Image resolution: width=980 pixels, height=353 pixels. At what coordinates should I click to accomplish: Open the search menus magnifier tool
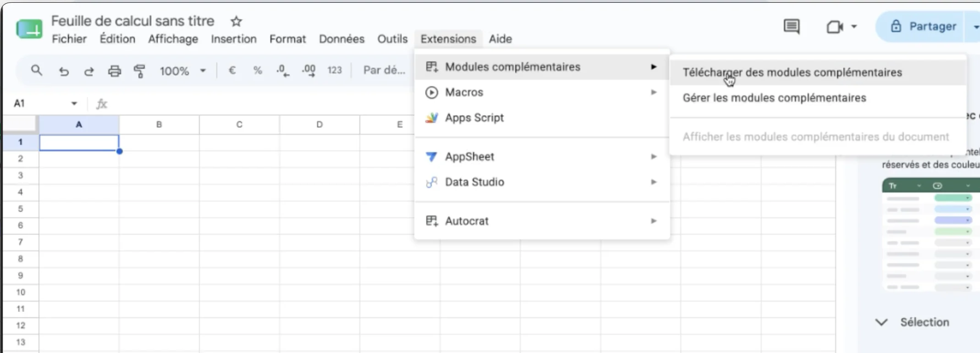point(37,71)
